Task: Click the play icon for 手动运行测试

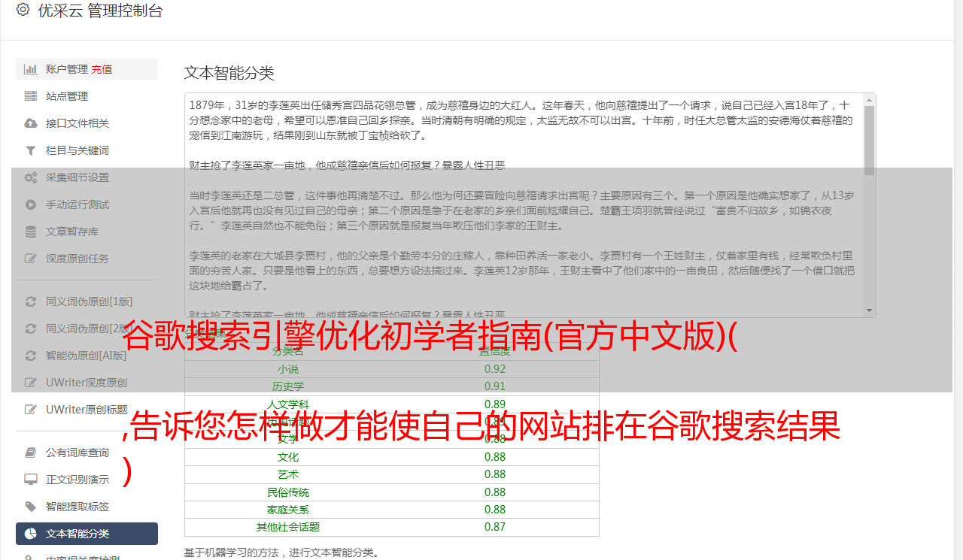Action: pos(31,204)
